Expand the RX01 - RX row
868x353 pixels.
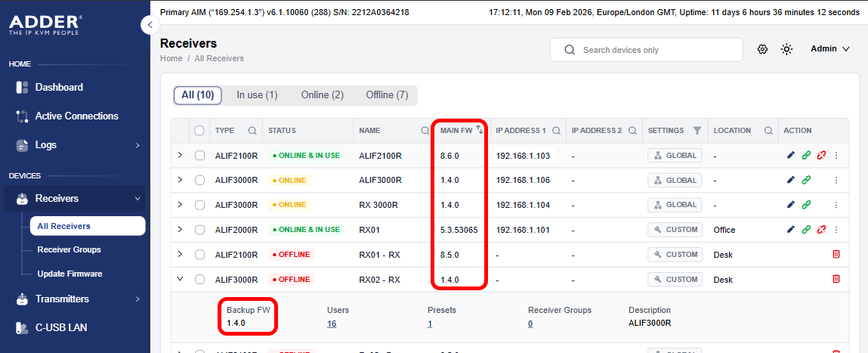(x=180, y=254)
